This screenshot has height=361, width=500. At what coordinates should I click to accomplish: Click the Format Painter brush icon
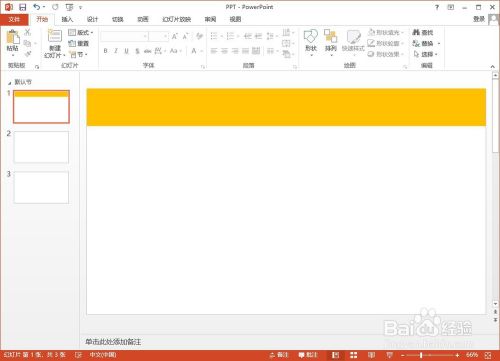[28, 54]
